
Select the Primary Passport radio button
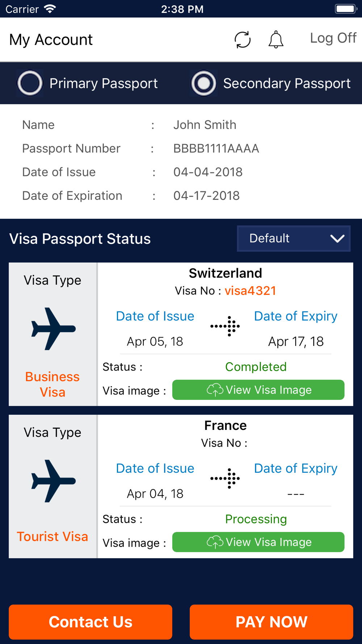[30, 83]
